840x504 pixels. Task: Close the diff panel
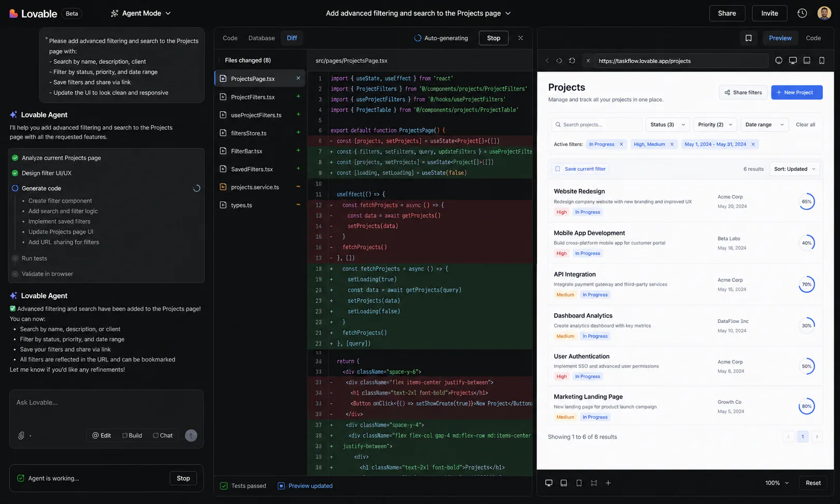[x=520, y=38]
